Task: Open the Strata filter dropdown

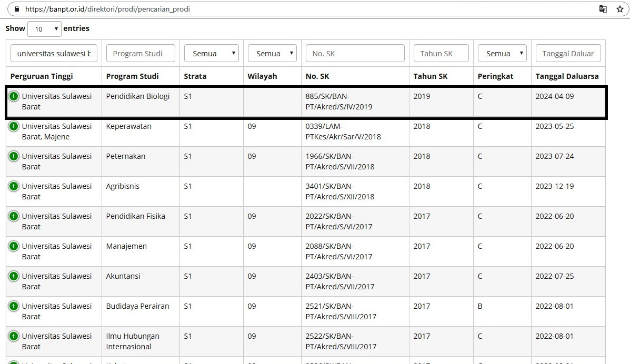Action: 211,53
